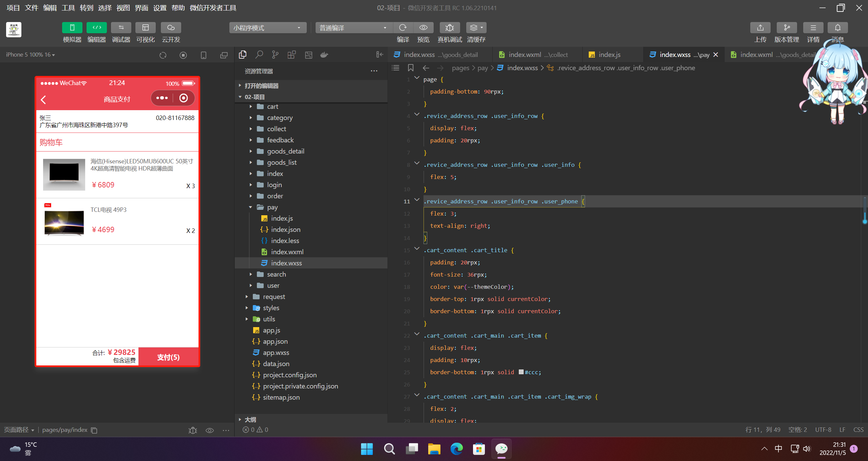
Task: Open the search icon in sidebar
Action: (259, 55)
